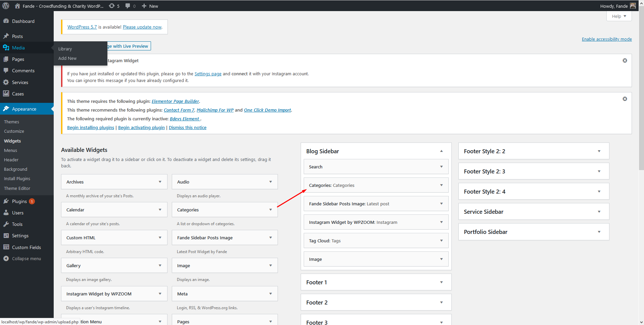This screenshot has width=644, height=325.
Task: Click the Settings icon in sidebar
Action: point(6,236)
